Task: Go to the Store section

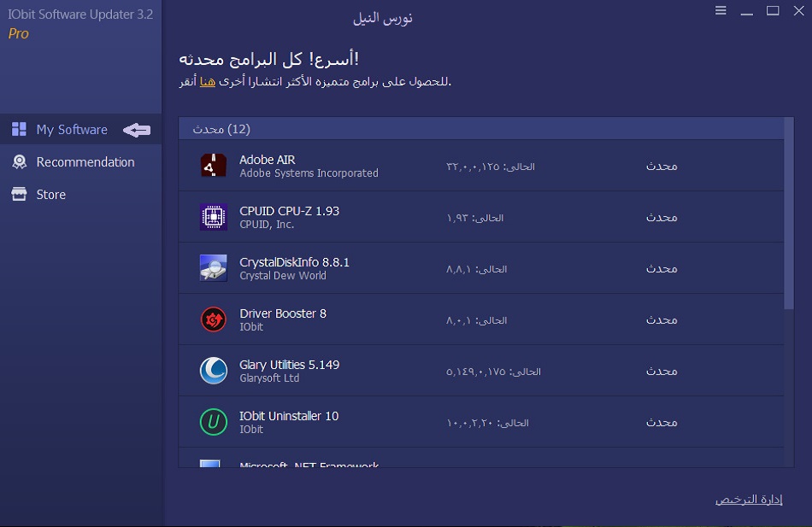Action: point(50,195)
